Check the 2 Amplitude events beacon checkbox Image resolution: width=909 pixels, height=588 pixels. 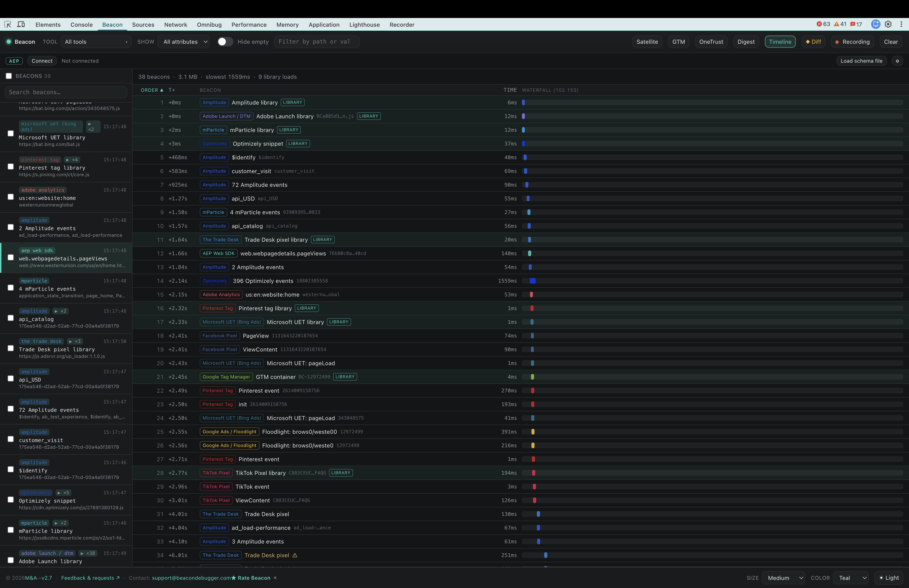[x=11, y=227]
